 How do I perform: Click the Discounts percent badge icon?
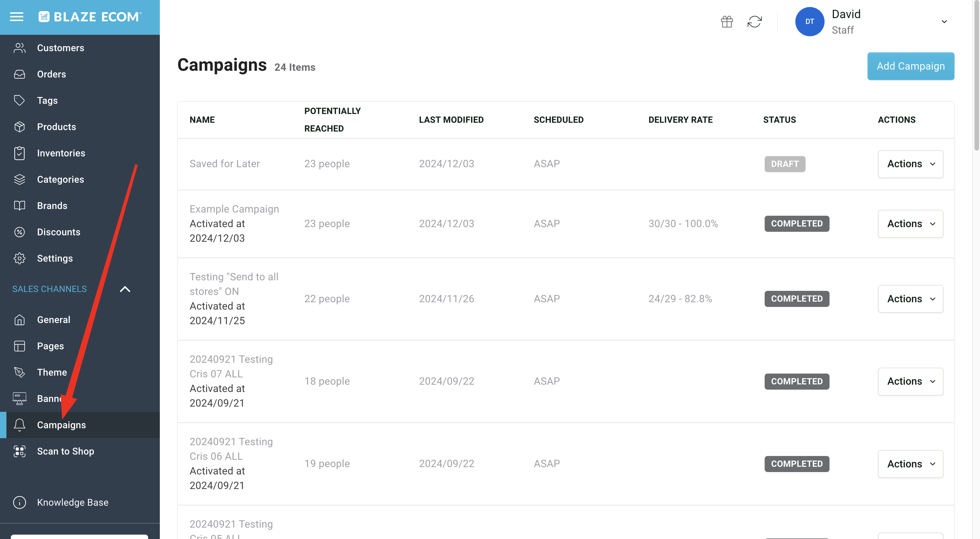[19, 232]
